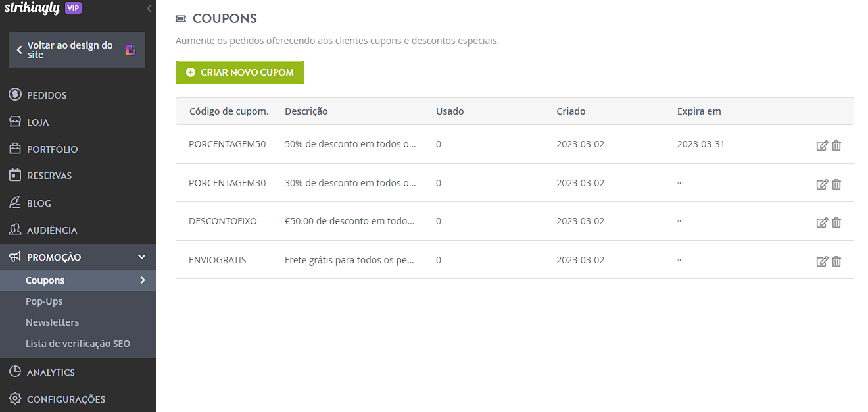Click the 50% de desconto description
868x412 pixels.
click(x=350, y=144)
